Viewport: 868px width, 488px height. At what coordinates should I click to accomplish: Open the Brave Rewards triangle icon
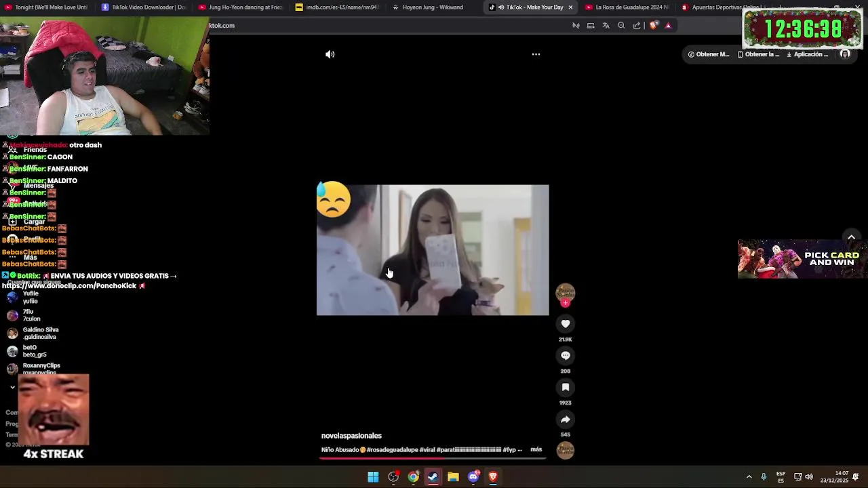pos(668,26)
